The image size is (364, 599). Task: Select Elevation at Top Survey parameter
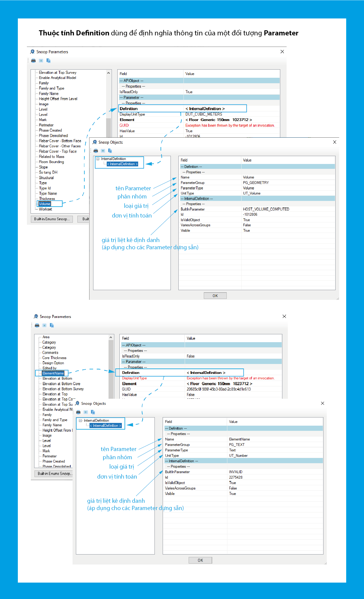[x=57, y=73]
